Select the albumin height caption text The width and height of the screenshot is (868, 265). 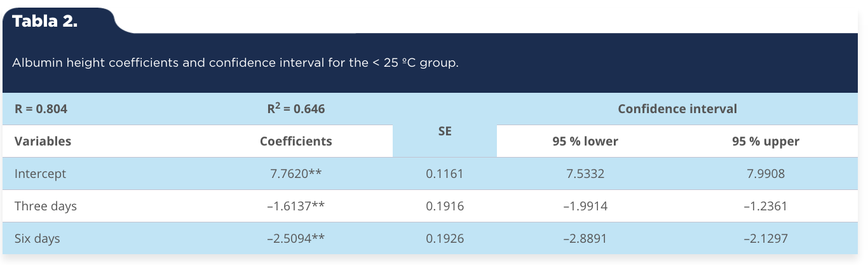(235, 64)
